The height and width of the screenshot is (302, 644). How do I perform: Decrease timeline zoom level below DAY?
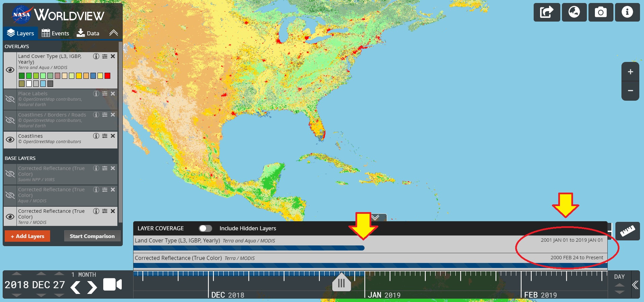619,292
